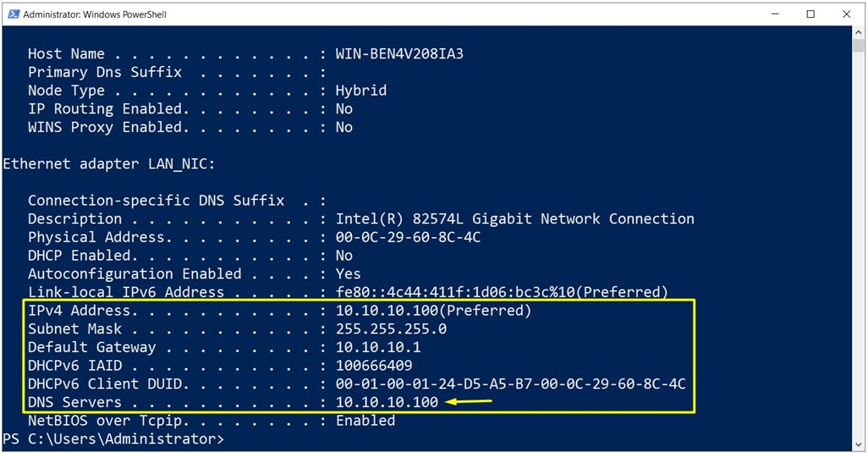Click the Physical Address 00-0C-29-60-8C-4C
868x453 pixels.
pyautogui.click(x=408, y=237)
